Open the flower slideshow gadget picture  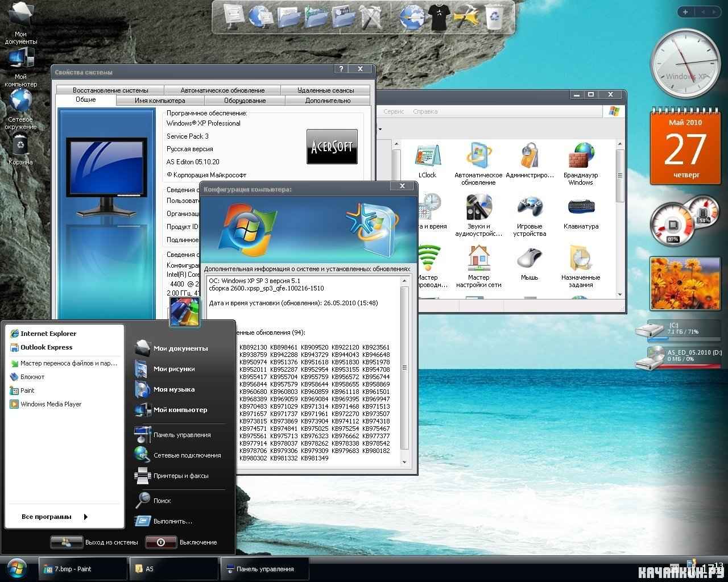point(685,283)
